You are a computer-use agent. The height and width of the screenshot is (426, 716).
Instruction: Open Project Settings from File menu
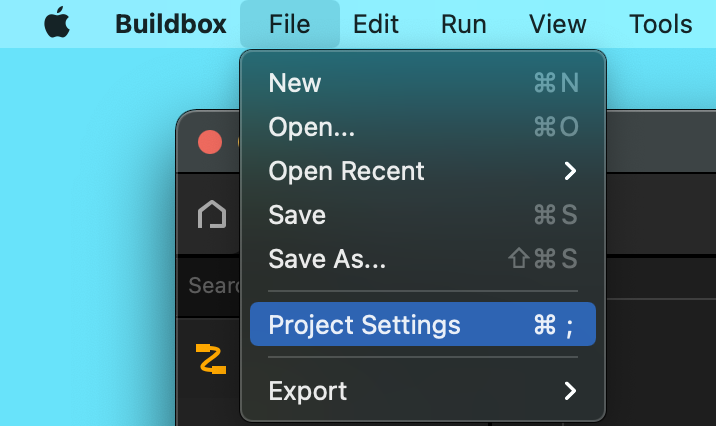(423, 324)
